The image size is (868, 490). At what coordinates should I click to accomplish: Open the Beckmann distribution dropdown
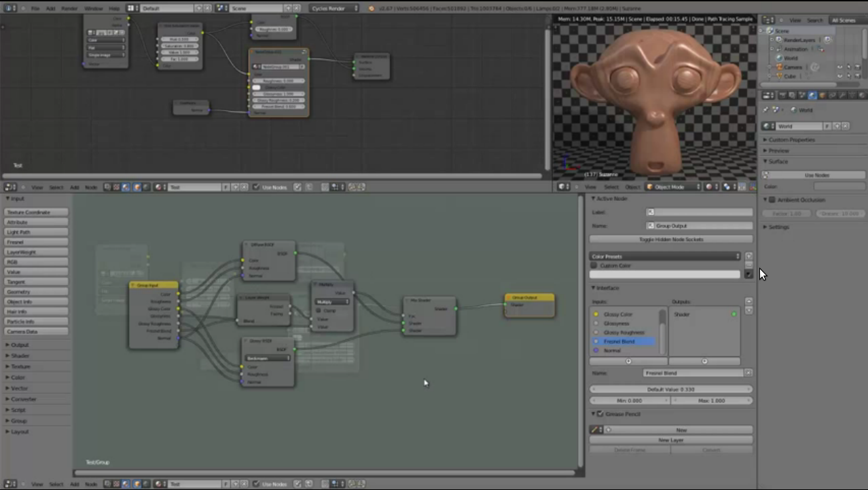(268, 358)
